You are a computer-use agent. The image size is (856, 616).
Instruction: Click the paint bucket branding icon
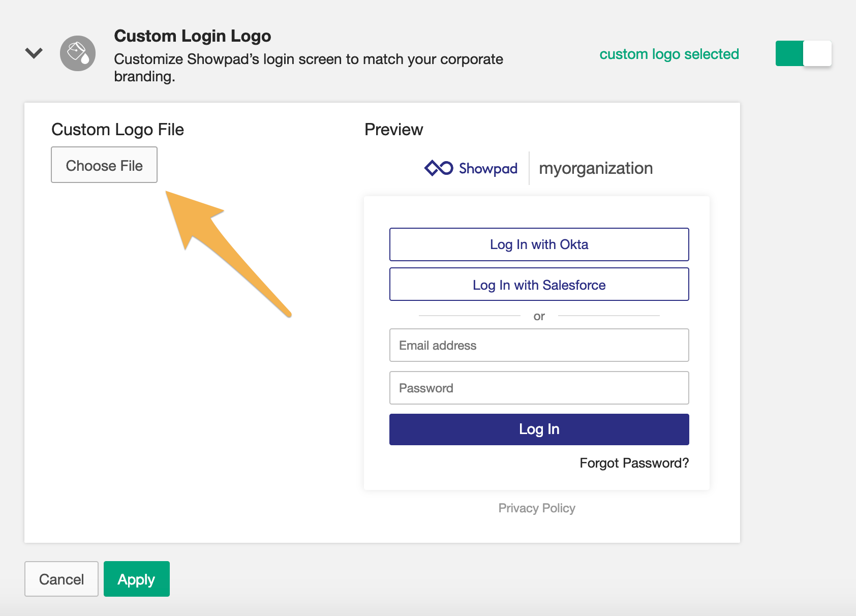(78, 53)
